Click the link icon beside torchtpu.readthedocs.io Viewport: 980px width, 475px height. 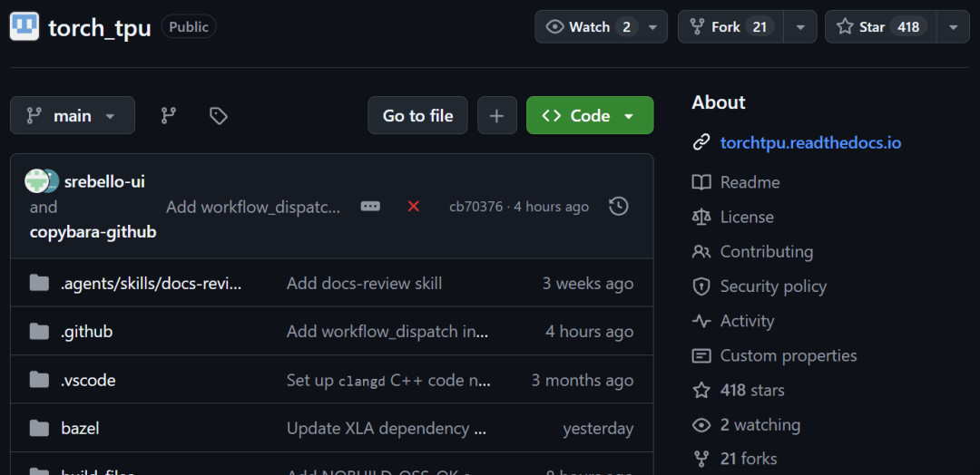[x=701, y=143]
